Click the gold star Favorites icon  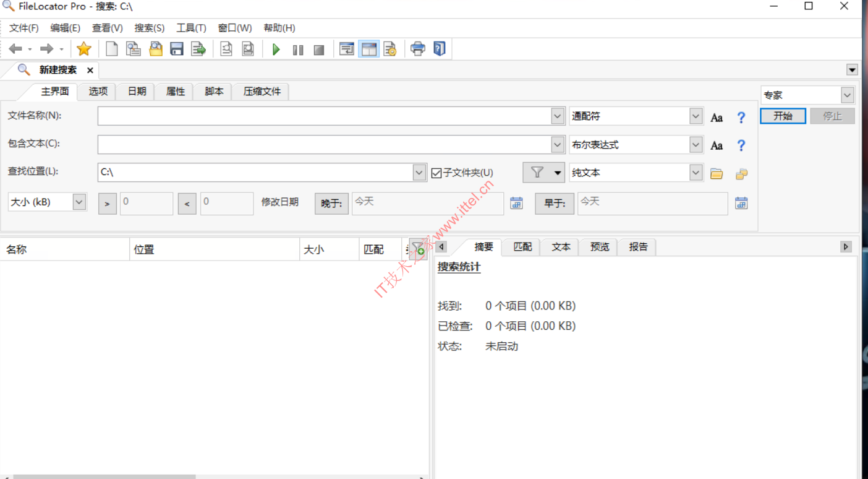(84, 49)
